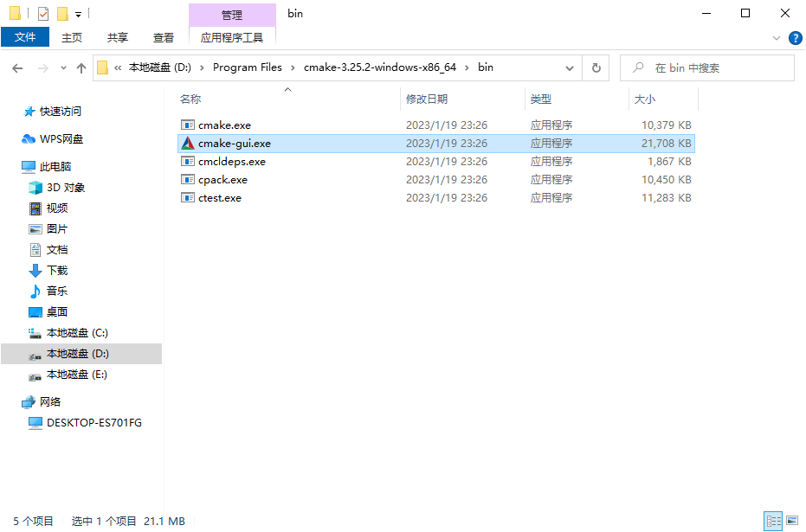Select the cmake-gui.exe file name
The width and height of the screenshot is (806, 532).
pyautogui.click(x=235, y=144)
